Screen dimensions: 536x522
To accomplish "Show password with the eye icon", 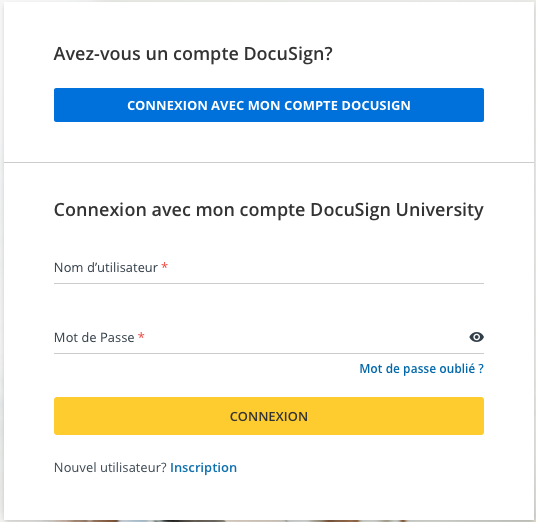I will point(476,337).
